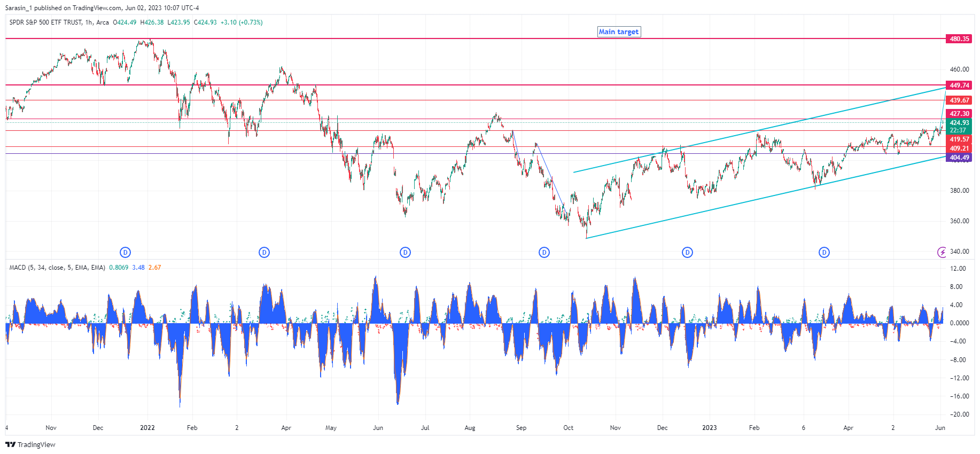Select the purple 404.49 price label
Image resolution: width=980 pixels, height=454 pixels.
click(959, 158)
